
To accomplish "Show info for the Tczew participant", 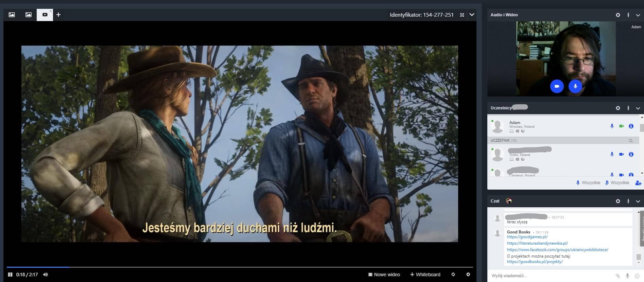I will point(631,154).
